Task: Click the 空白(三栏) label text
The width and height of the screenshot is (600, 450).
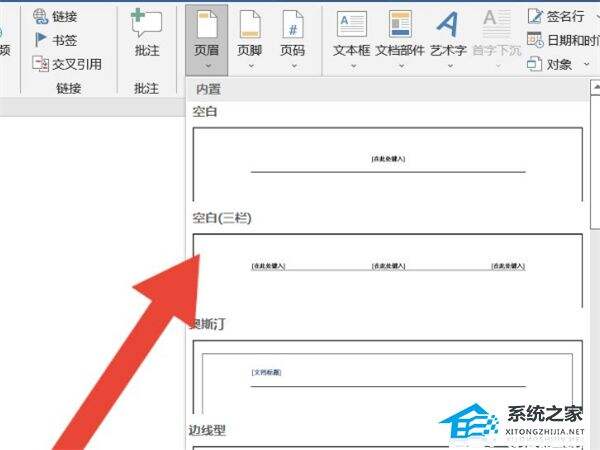Action: [x=222, y=218]
